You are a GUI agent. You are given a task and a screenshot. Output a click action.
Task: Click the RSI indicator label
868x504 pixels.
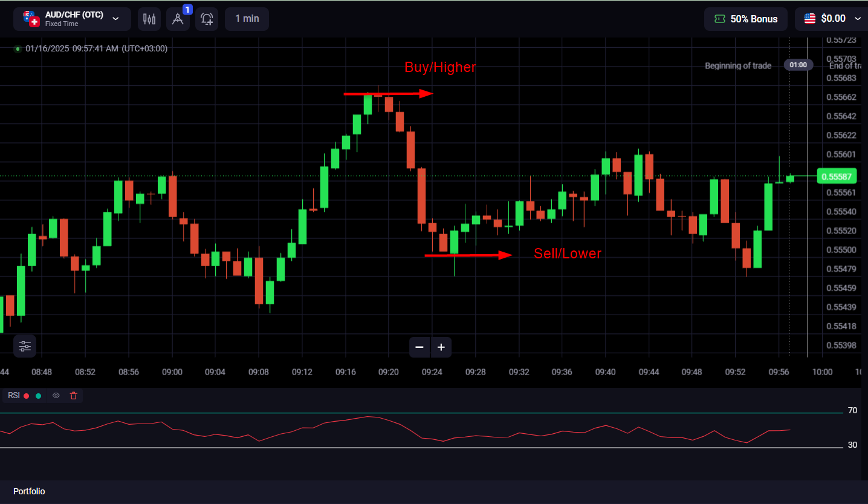coord(13,396)
